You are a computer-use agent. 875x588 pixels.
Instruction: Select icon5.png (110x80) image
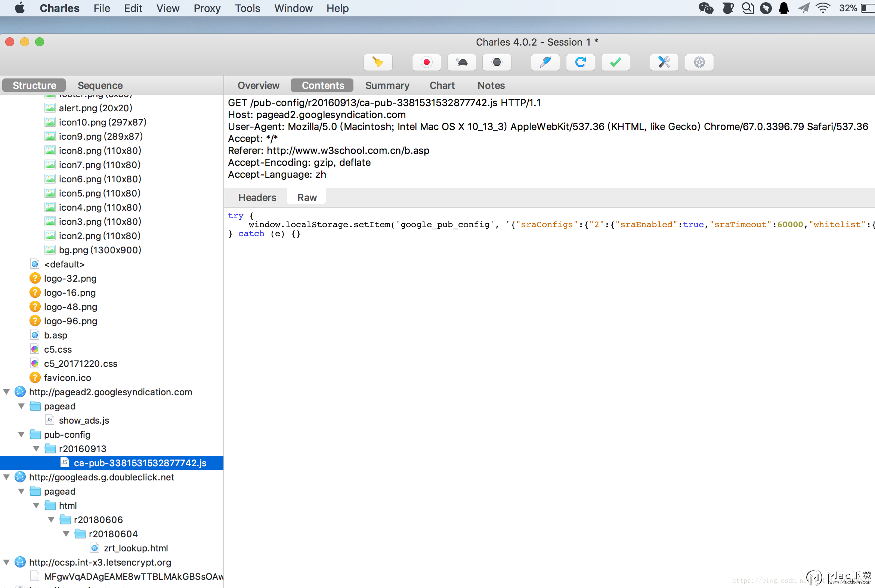click(100, 193)
